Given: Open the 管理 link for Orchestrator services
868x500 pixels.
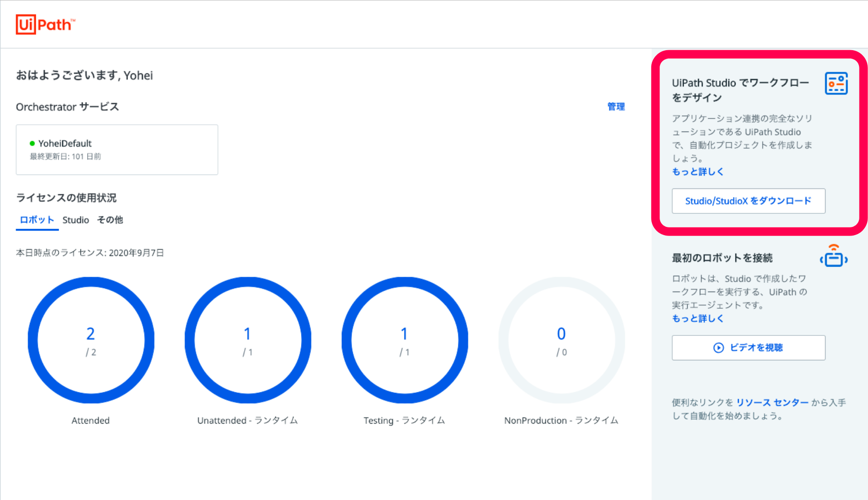Looking at the screenshot, I should [616, 107].
